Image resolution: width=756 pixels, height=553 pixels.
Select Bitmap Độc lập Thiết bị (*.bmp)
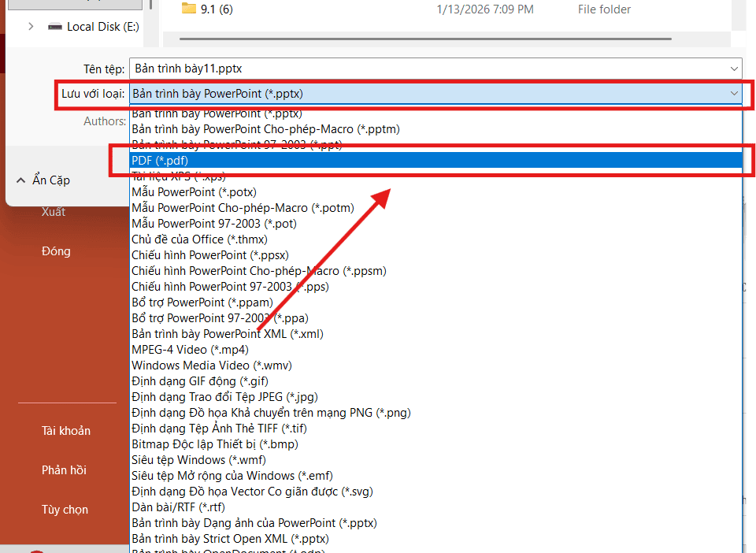coord(435,444)
